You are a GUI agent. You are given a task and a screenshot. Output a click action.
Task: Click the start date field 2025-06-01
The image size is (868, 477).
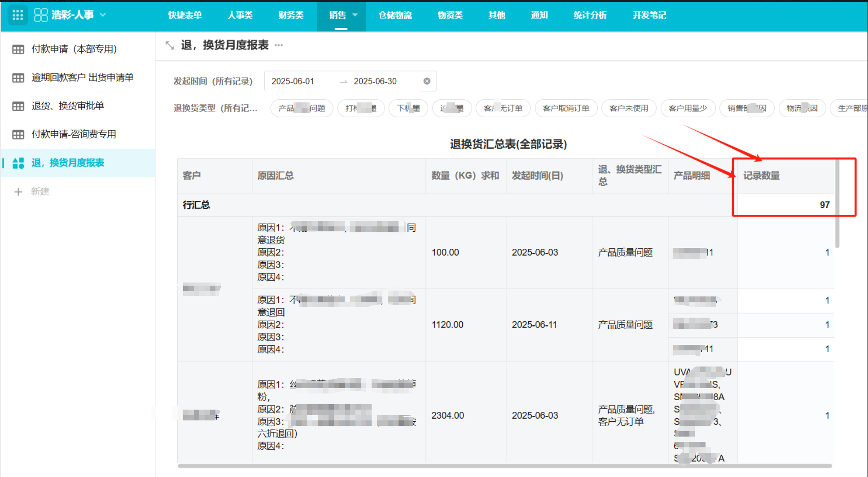click(x=293, y=81)
